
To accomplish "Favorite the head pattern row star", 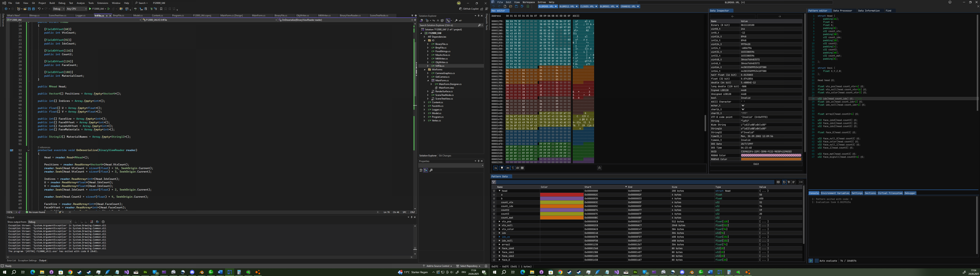I will [494, 191].
